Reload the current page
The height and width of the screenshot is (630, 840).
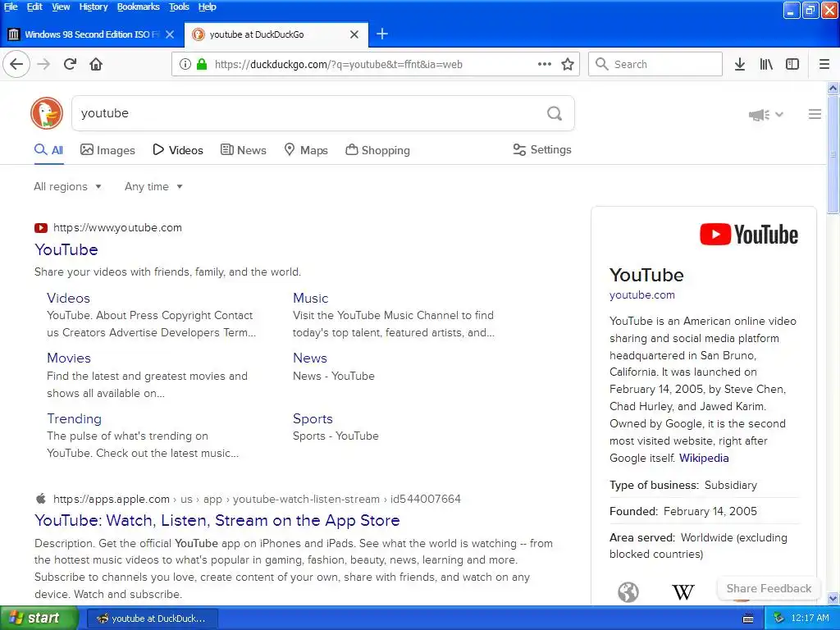coord(70,64)
